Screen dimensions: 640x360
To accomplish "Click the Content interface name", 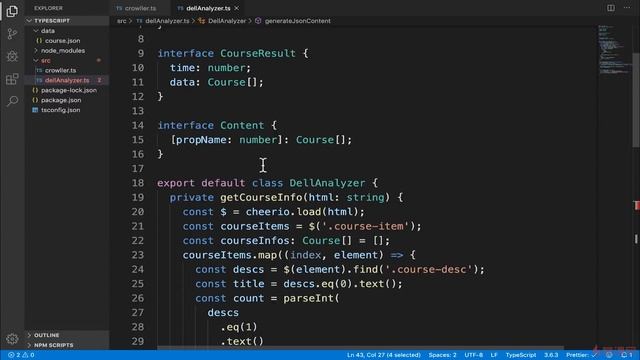I will click(x=242, y=125).
